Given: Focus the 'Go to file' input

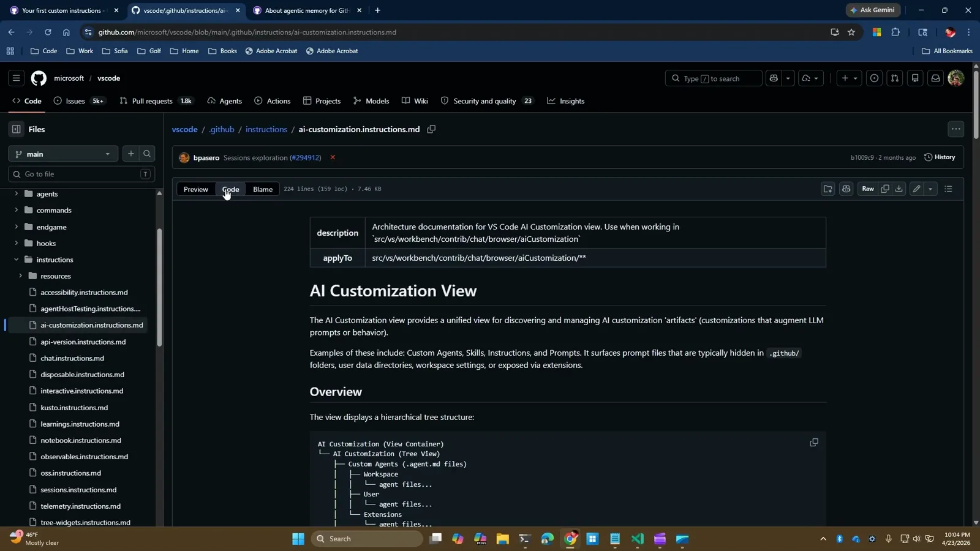Looking at the screenshot, I should click(x=81, y=174).
